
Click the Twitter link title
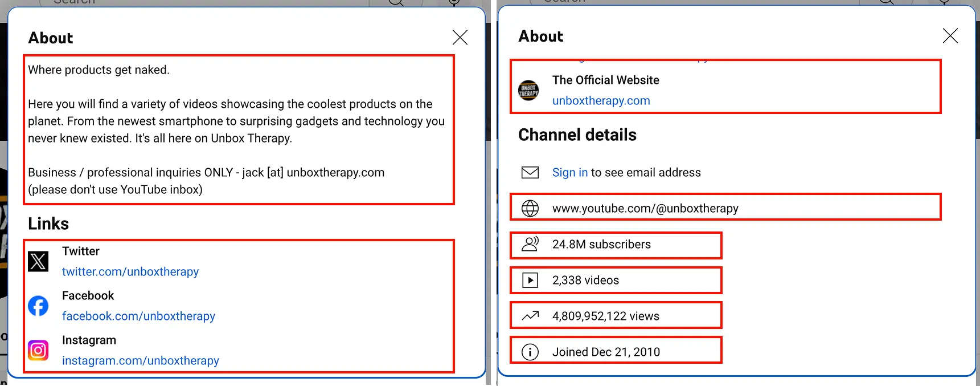pos(81,251)
